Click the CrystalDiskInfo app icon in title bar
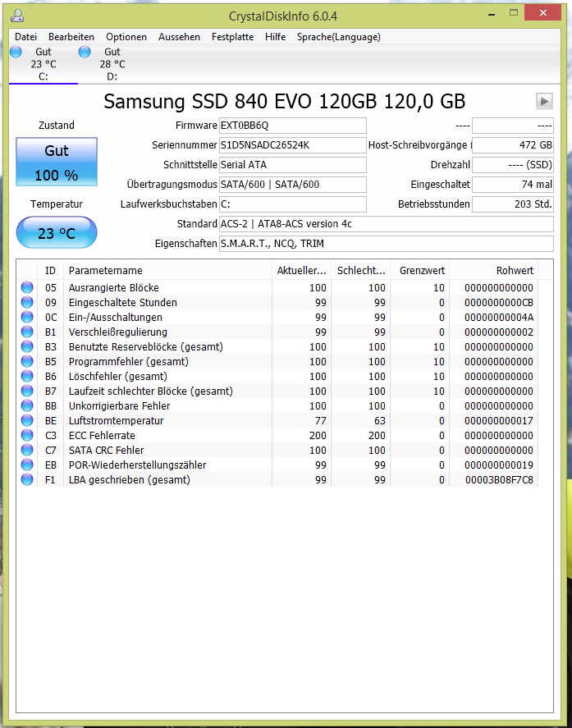 17,16
